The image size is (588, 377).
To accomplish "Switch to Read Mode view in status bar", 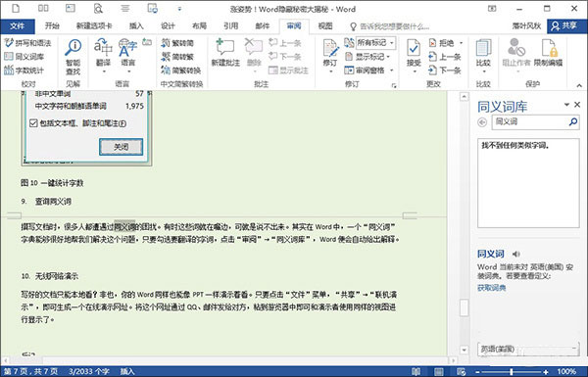I will click(x=416, y=371).
